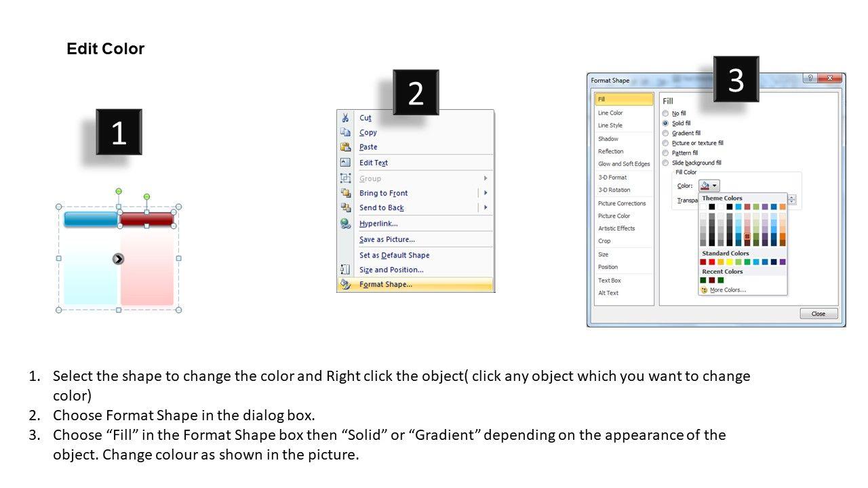Click the Close button in Format Shape

[818, 314]
